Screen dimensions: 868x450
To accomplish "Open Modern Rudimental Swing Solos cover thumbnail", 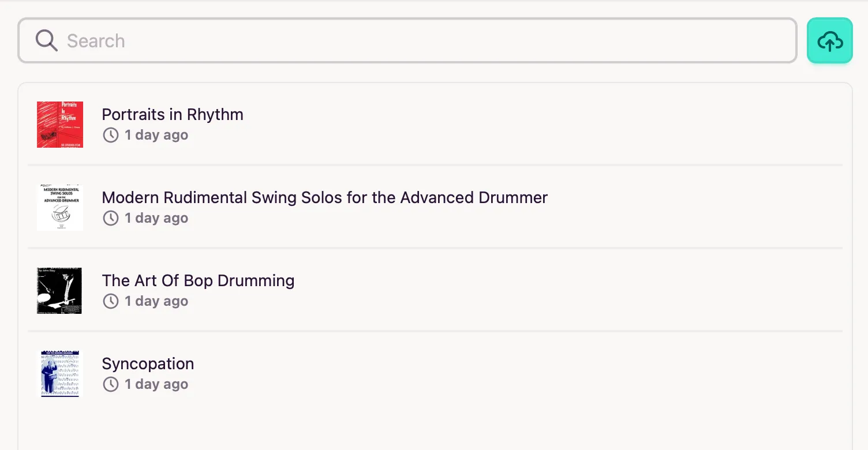I will click(60, 208).
